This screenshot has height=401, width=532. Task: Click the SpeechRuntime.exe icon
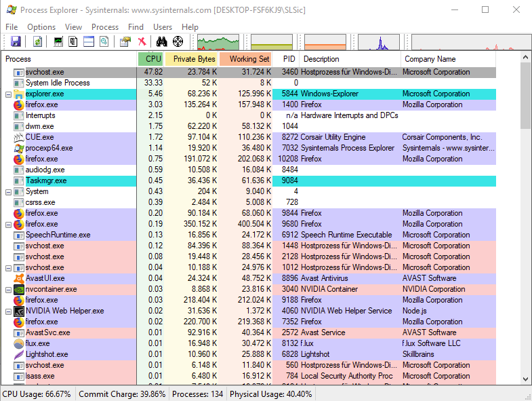(x=19, y=235)
